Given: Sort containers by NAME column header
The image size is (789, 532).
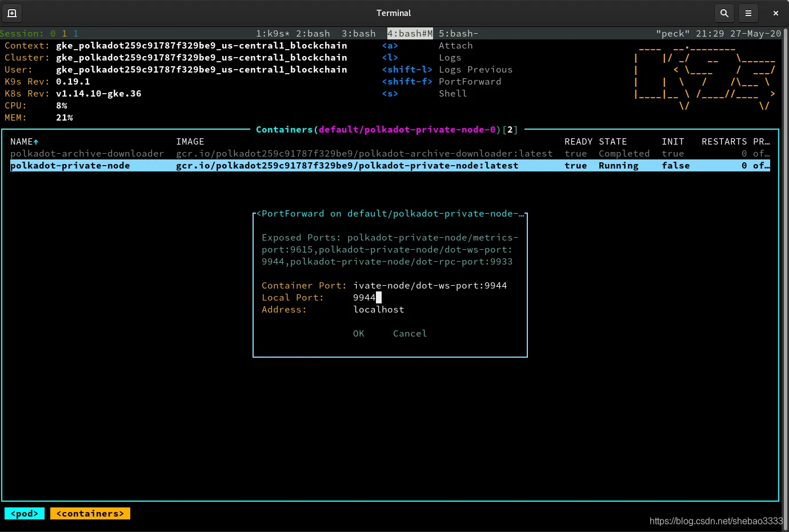Looking at the screenshot, I should [x=24, y=142].
